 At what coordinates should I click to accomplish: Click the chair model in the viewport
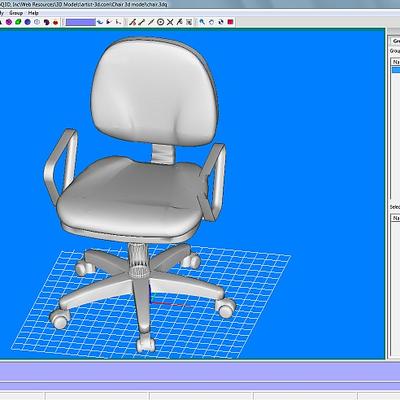click(x=140, y=193)
